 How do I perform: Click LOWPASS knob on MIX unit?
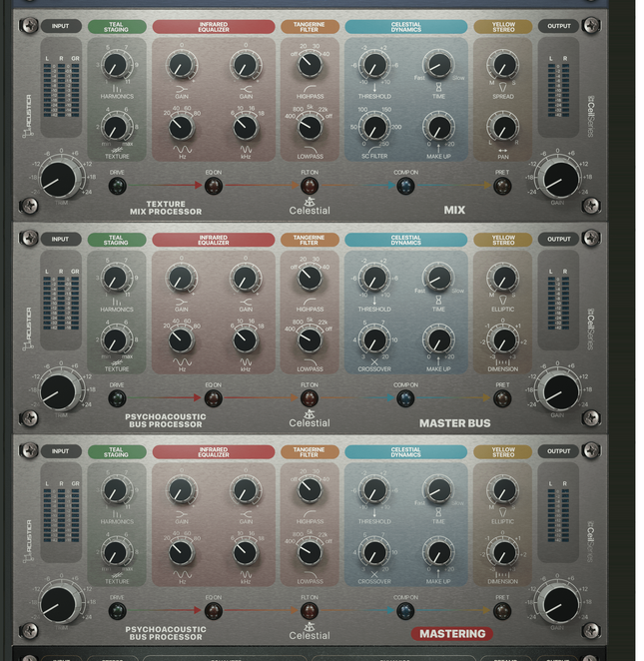coord(310,128)
